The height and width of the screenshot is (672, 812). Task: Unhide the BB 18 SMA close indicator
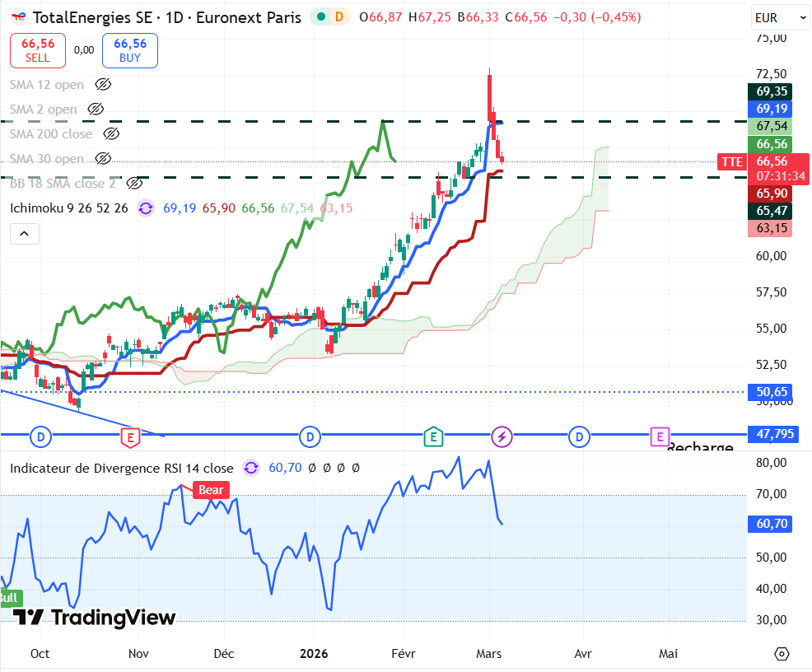click(134, 183)
